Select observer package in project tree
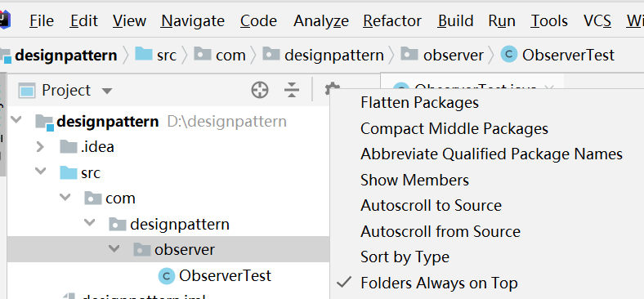Screen dimensions: 644x299 point(185,250)
